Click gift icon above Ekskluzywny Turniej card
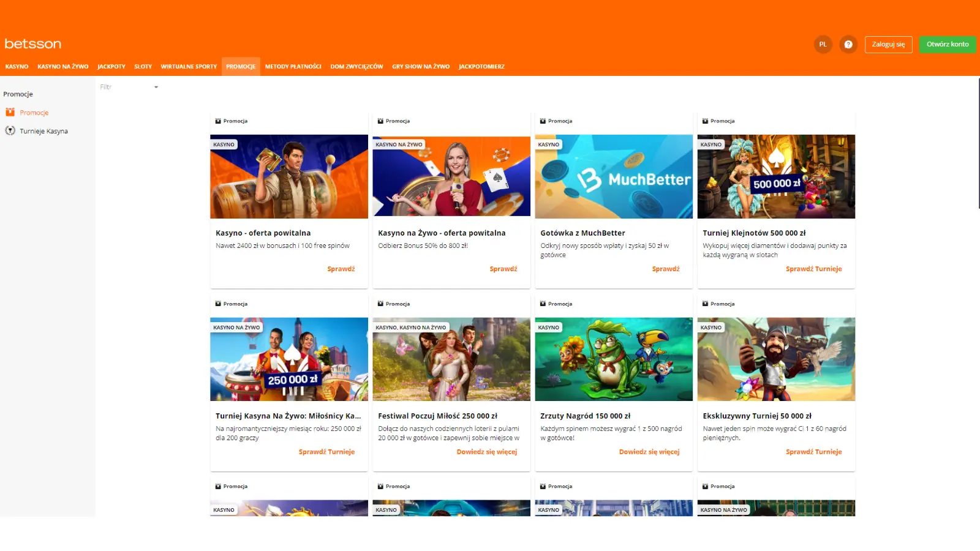This screenshot has height=551, width=980. coord(705,304)
